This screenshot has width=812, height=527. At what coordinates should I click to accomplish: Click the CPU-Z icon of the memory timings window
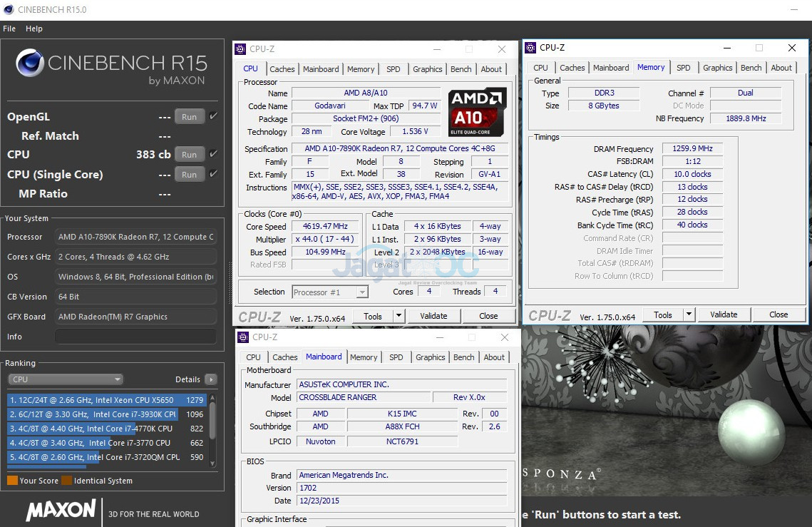[530, 48]
